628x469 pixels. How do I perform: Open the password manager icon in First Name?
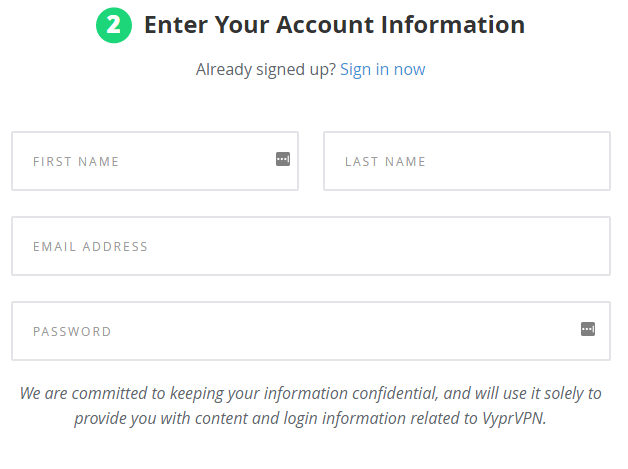tap(283, 159)
